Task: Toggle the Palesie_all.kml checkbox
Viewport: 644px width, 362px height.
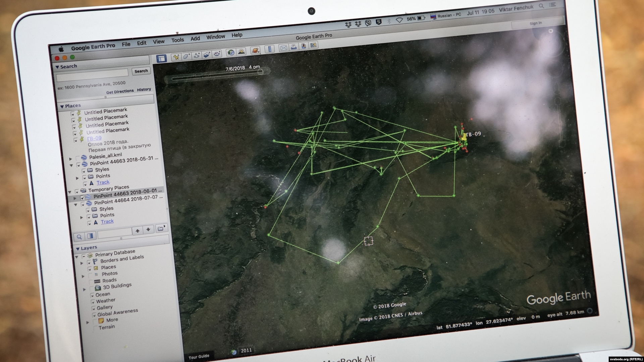Action: coord(78,158)
